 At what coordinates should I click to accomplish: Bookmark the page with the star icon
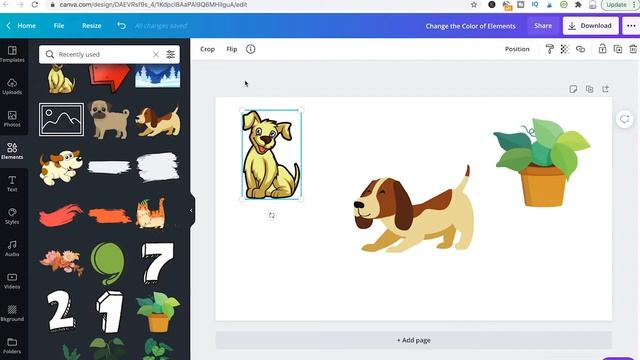coord(474,4)
